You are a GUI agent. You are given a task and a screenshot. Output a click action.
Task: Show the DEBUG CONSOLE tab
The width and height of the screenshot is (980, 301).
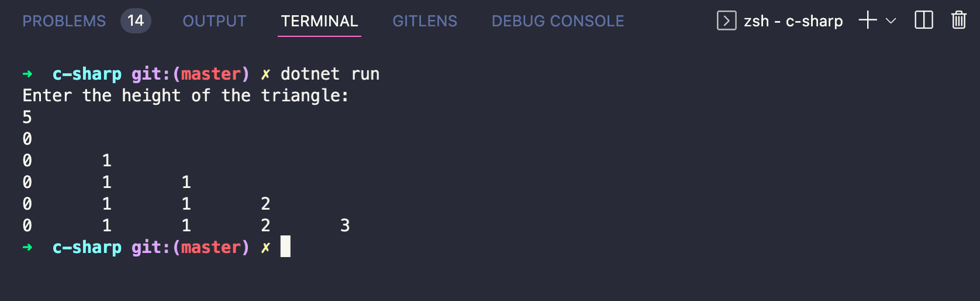click(x=558, y=21)
